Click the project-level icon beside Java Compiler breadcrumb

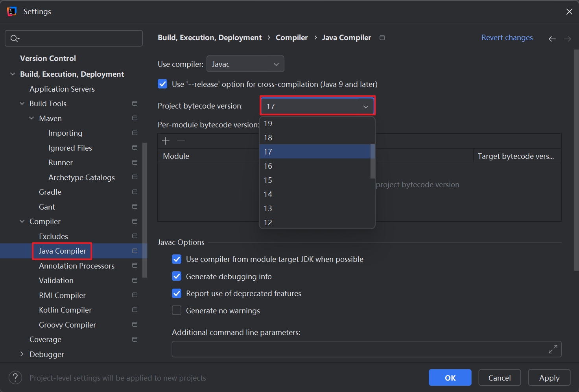[382, 38]
